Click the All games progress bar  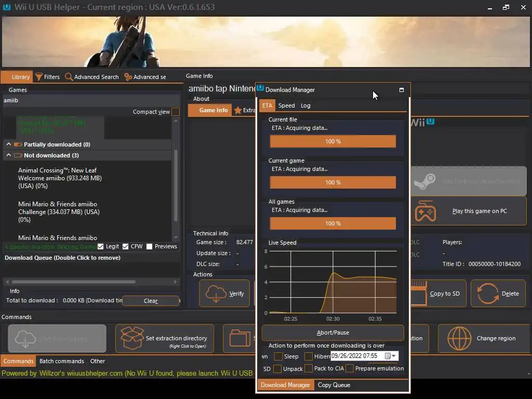[x=333, y=223]
